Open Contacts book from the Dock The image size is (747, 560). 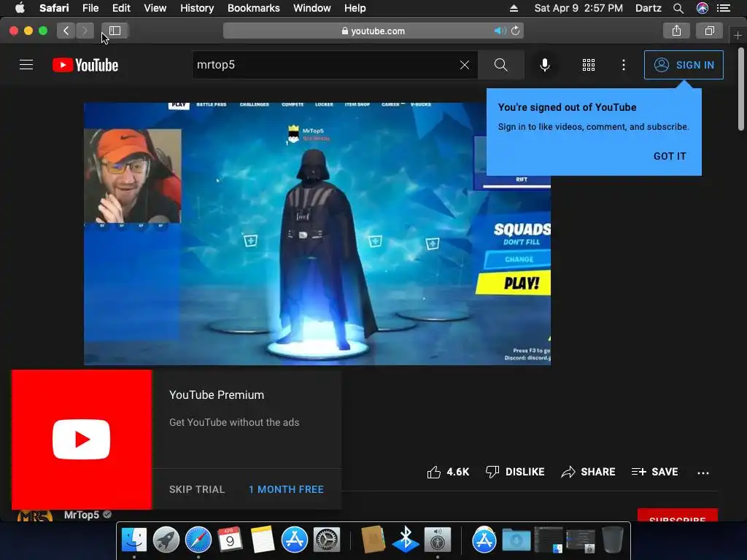coord(373,540)
